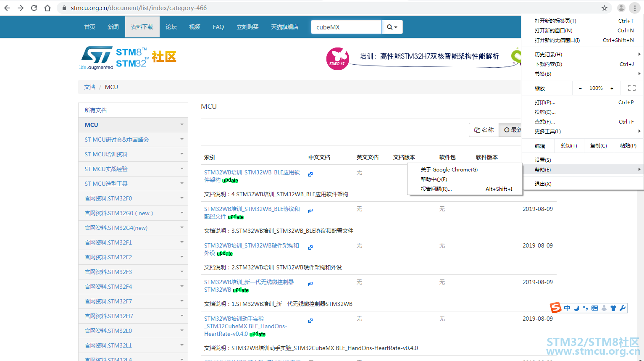Choose 下载内容(D) in Chrome menu
The height and width of the screenshot is (361, 644).
pos(582,64)
